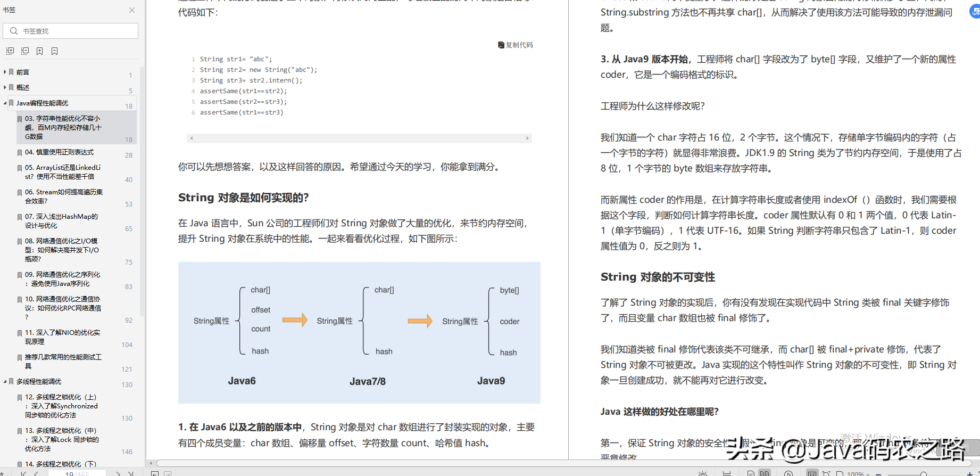Click the blue floating assistant icon at top right
980x476 pixels.
[975, 12]
